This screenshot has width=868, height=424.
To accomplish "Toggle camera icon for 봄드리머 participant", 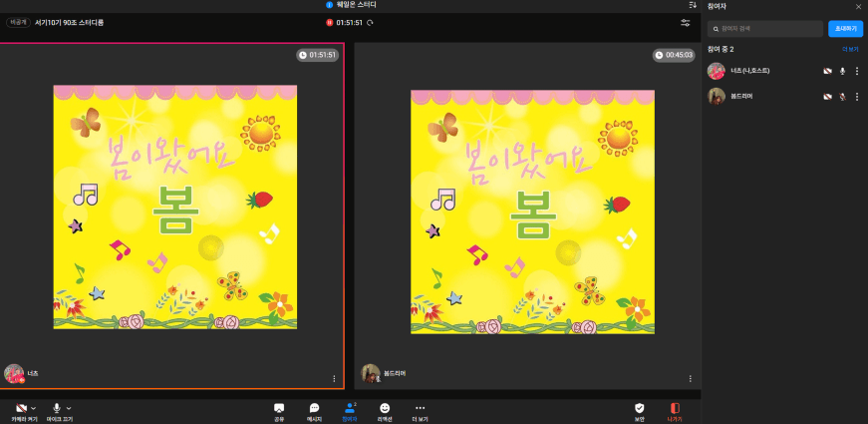I will [x=827, y=97].
